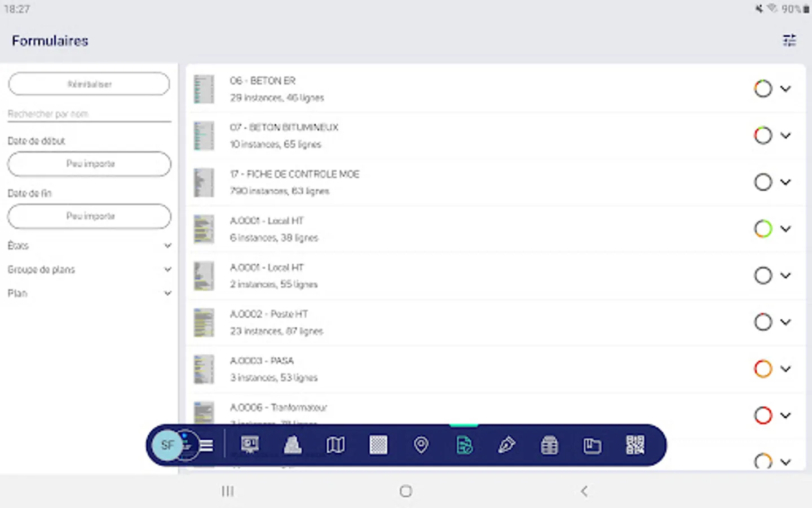Select 'A.0002 - Poste HT' title text

click(x=269, y=314)
